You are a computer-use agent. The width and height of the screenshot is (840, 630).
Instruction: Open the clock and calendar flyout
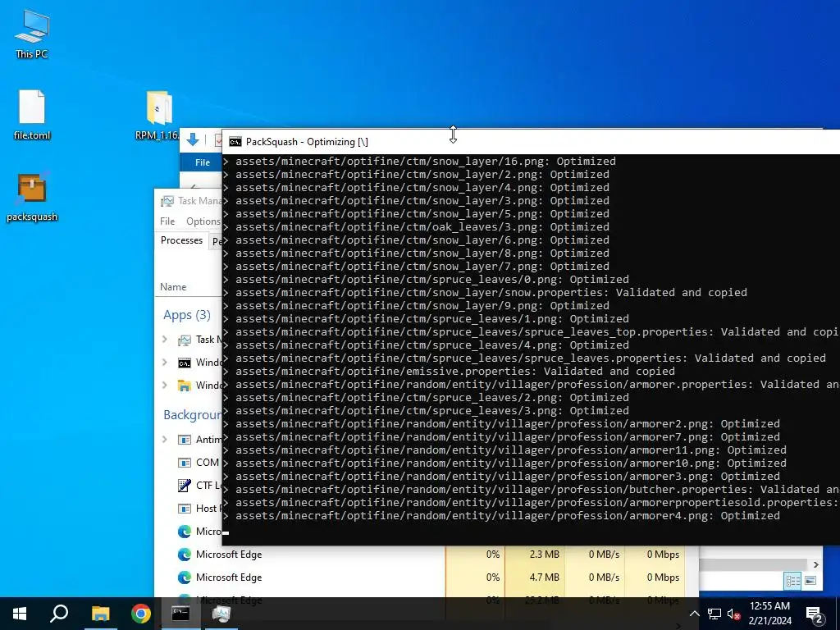pos(769,614)
